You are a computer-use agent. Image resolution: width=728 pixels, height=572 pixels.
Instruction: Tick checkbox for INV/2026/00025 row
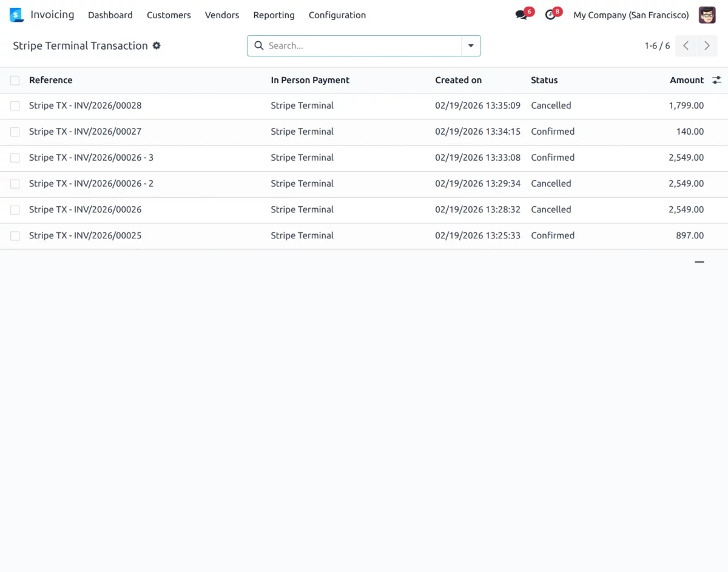[15, 236]
